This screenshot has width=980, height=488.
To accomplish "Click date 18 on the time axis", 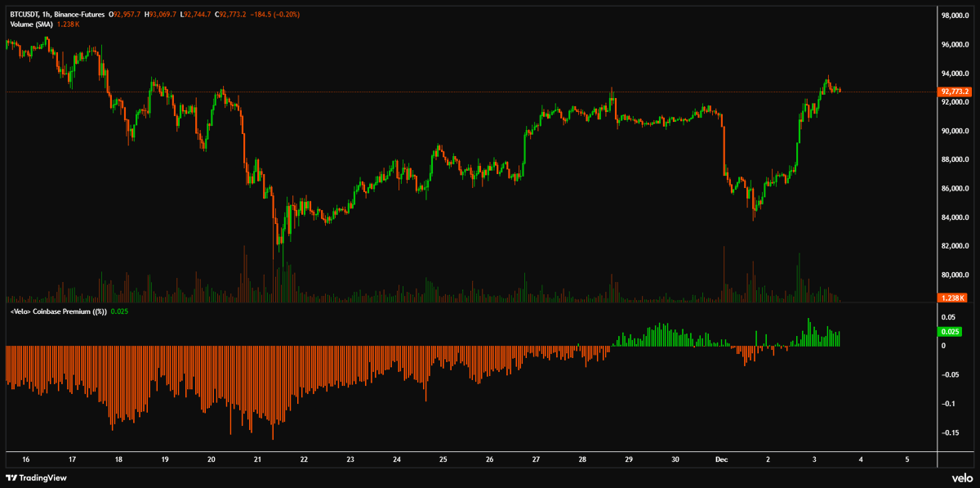I will coord(119,459).
